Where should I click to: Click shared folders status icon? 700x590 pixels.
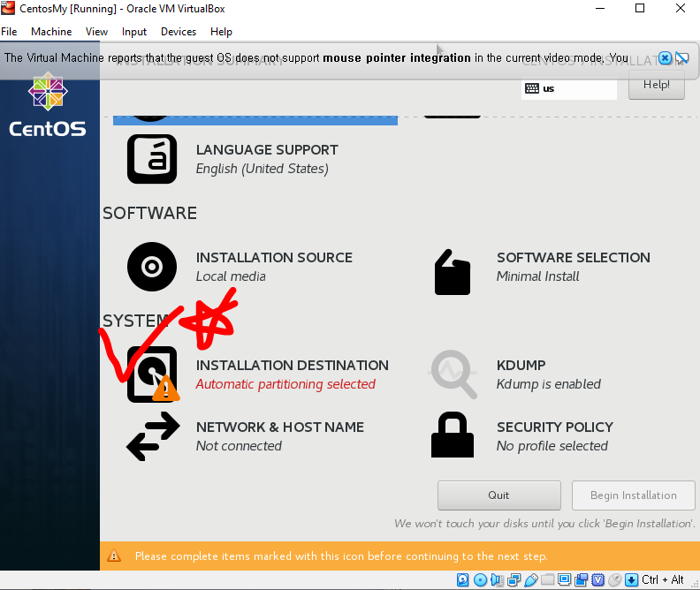coord(547,579)
